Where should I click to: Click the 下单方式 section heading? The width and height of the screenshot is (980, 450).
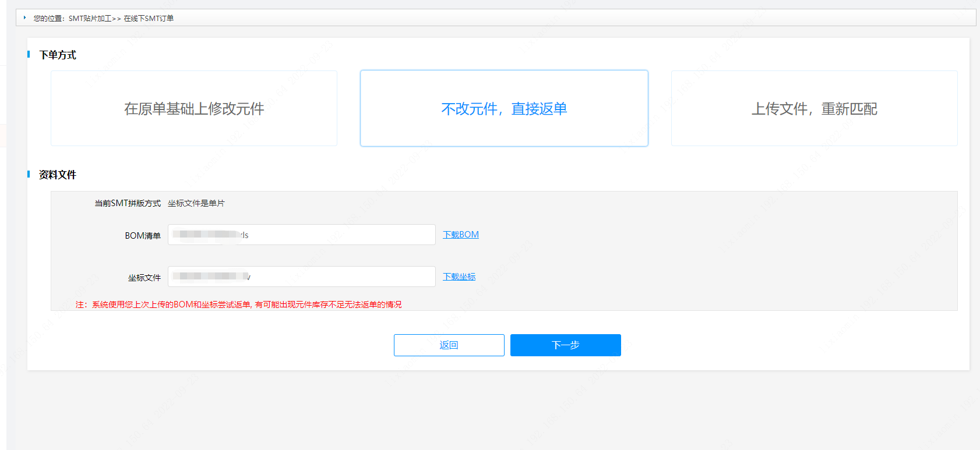(x=58, y=55)
